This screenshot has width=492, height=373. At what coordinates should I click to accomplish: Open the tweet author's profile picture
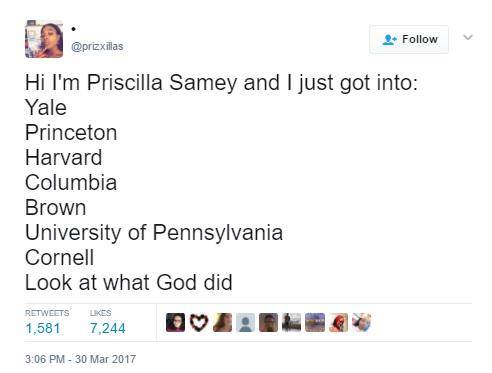(x=44, y=39)
